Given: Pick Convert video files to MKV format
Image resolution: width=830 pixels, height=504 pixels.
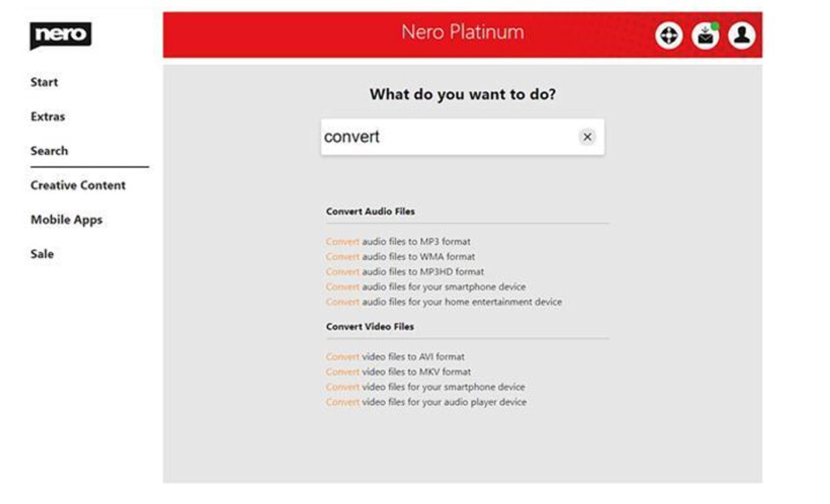Looking at the screenshot, I should (398, 372).
